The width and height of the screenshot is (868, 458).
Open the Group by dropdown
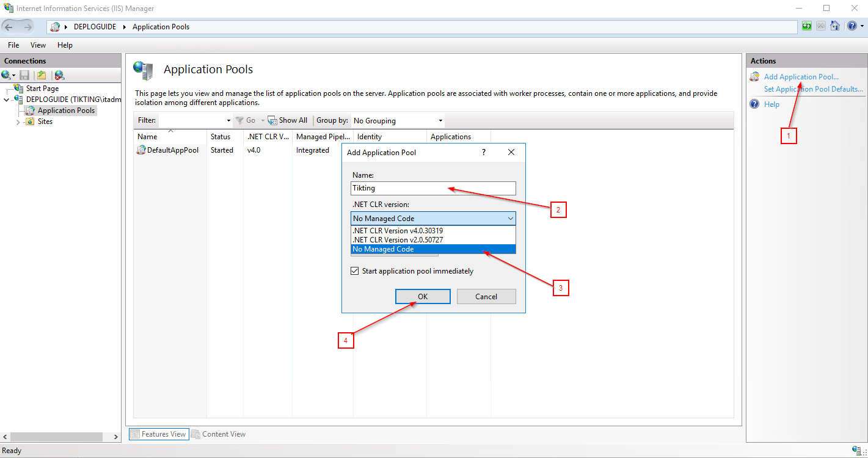tap(398, 121)
